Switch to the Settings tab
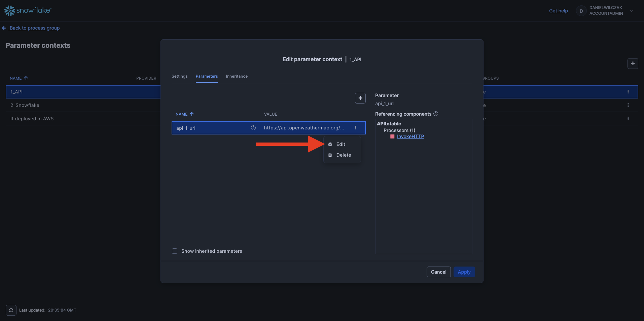The height and width of the screenshot is (321, 644). tap(179, 76)
